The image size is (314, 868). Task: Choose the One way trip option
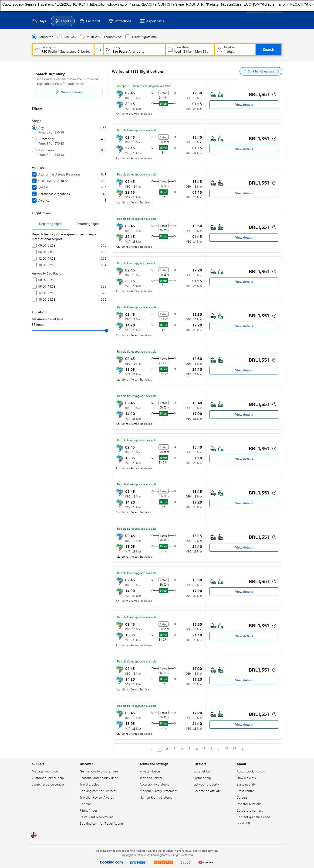[60, 37]
